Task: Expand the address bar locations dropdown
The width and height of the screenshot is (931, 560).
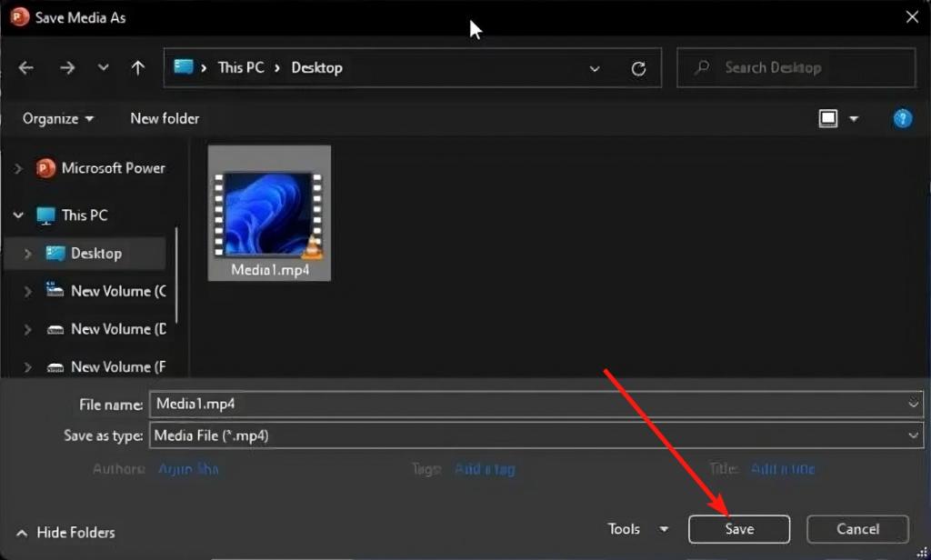Action: [x=596, y=69]
